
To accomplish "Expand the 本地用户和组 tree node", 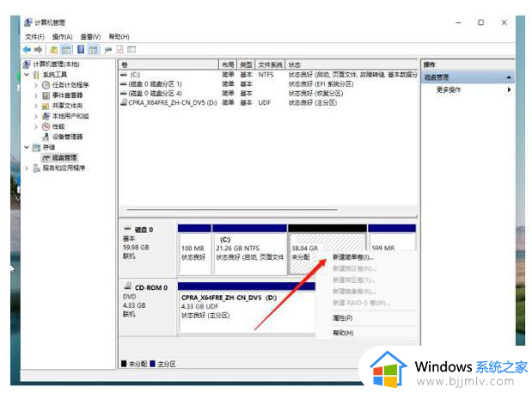I will (36, 116).
